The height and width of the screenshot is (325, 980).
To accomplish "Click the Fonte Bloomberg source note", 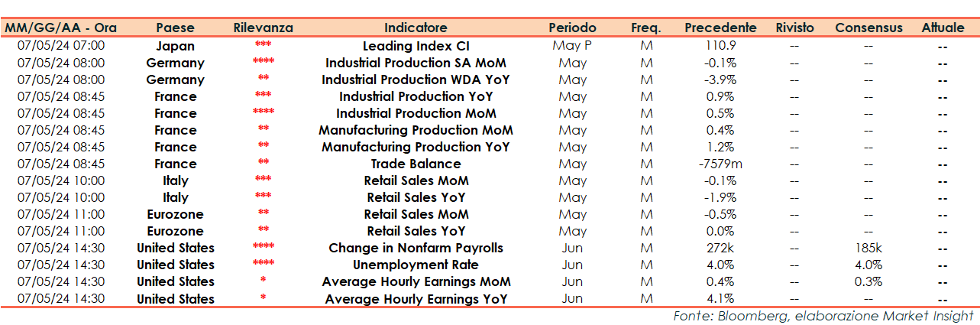I will (823, 316).
